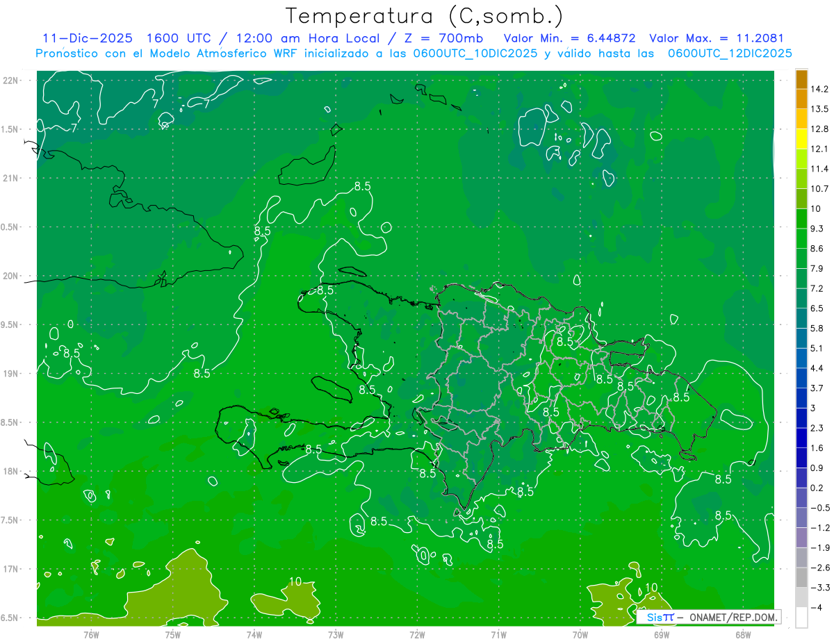
Task: Click the '70W' longitude axis label
Action: pyautogui.click(x=580, y=634)
